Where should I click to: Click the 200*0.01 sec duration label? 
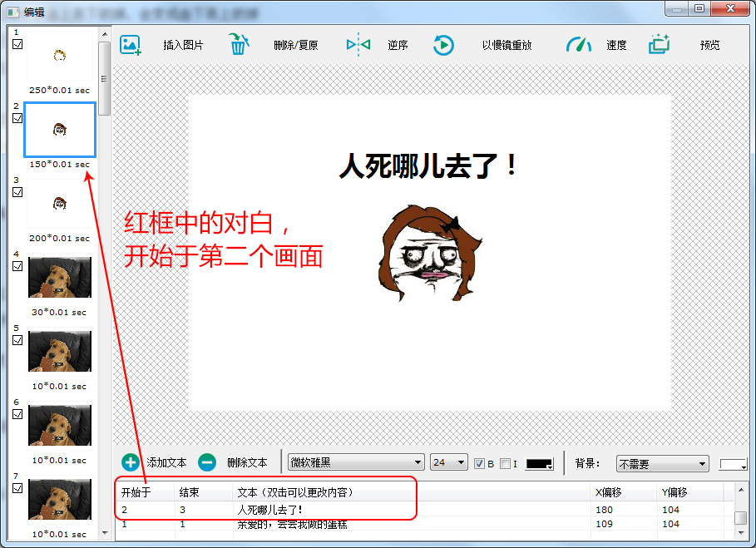click(59, 238)
